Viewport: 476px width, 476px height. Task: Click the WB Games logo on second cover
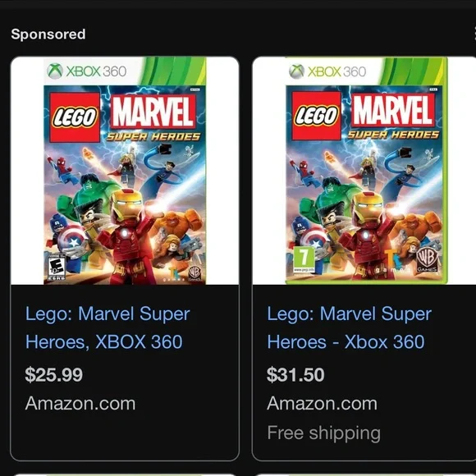pyautogui.click(x=427, y=260)
